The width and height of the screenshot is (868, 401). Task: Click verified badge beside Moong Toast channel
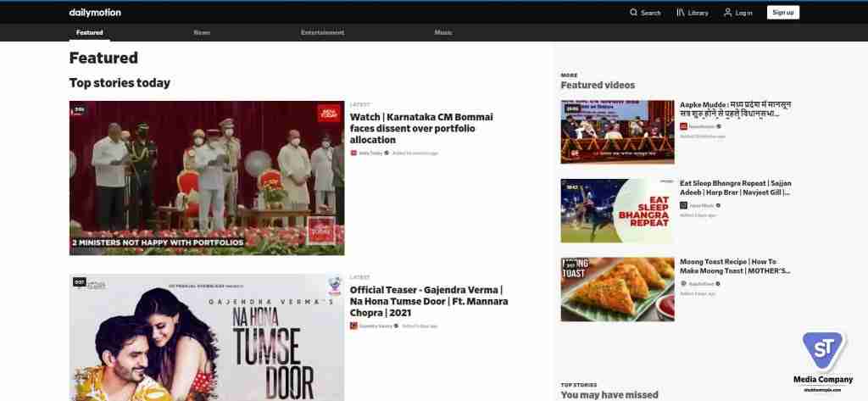pos(718,283)
